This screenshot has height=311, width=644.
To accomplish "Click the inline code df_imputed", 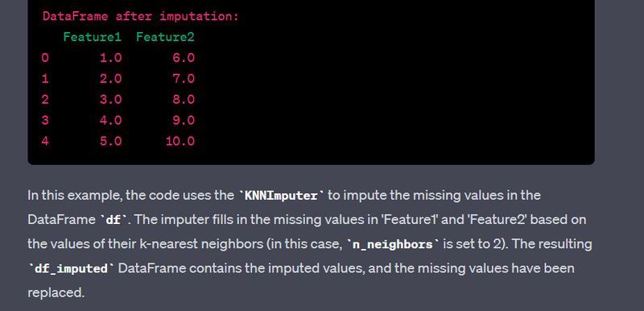I will pyautogui.click(x=71, y=269).
